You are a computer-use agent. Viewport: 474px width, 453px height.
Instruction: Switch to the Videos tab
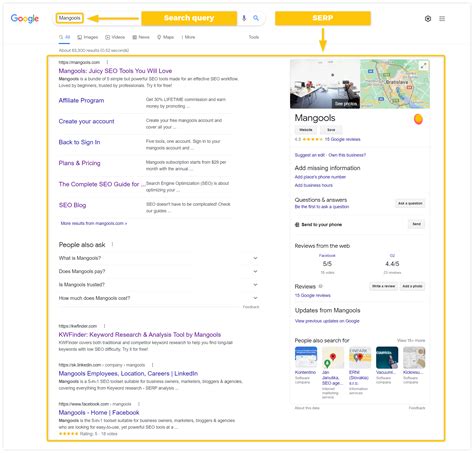(115, 37)
